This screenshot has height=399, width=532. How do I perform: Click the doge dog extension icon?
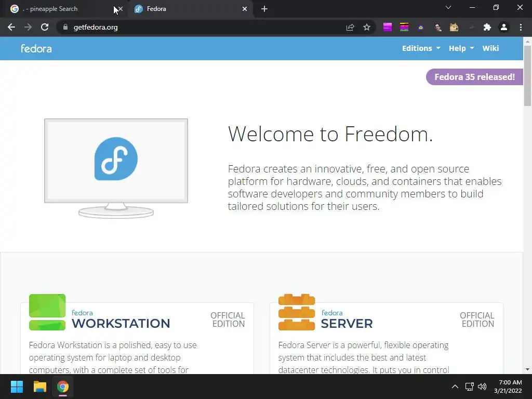[454, 27]
